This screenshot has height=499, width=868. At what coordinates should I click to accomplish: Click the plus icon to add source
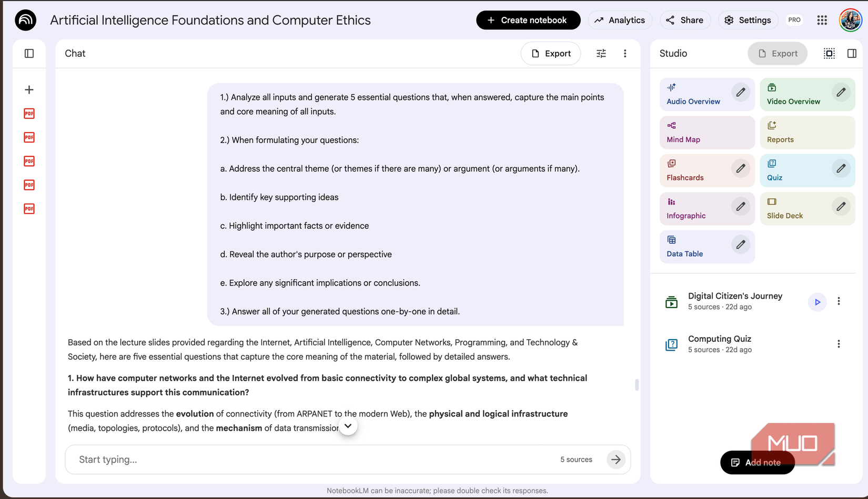tap(29, 90)
